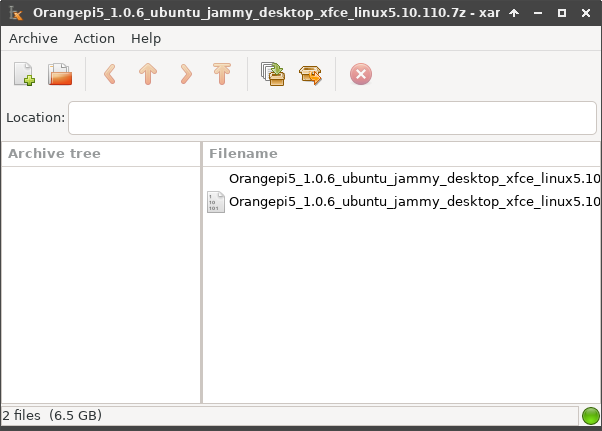Click the binary file icon in the second row
The height and width of the screenshot is (431, 602).
(216, 202)
